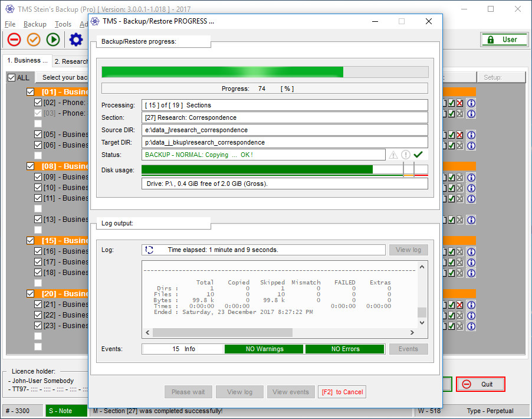Toggle the ALL checkbox

(x=11, y=78)
